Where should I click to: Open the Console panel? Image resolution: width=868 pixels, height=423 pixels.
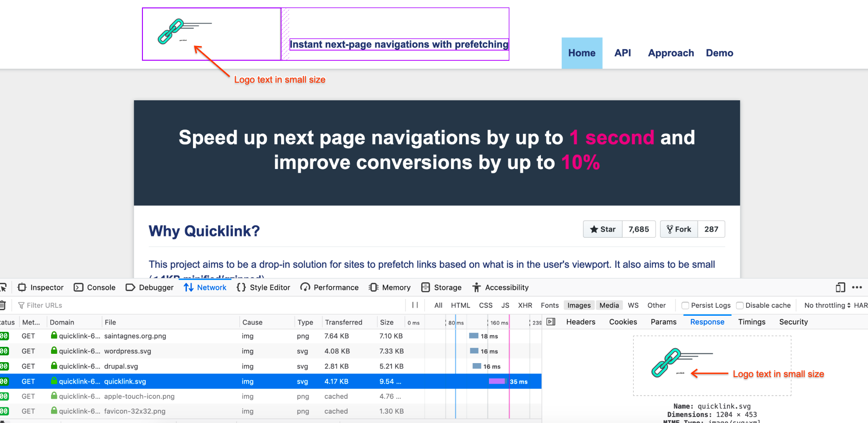point(95,287)
